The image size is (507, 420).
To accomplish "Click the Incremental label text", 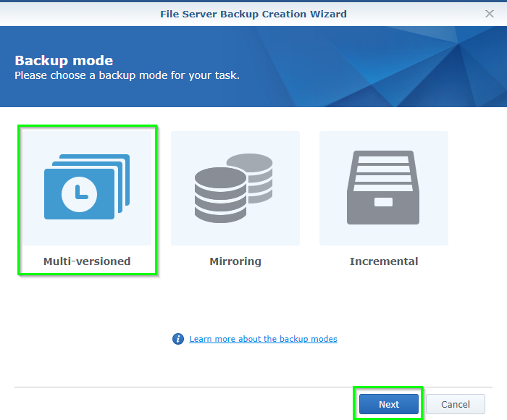I will (384, 261).
